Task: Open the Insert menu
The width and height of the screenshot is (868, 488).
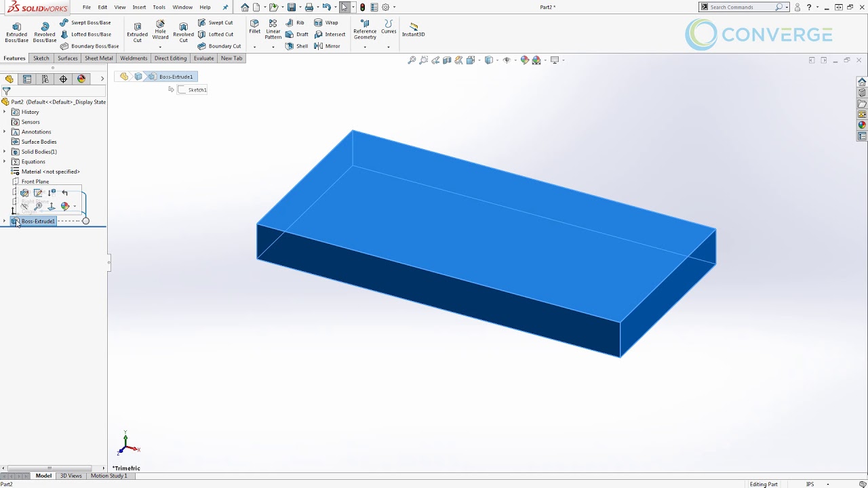Action: tap(139, 7)
